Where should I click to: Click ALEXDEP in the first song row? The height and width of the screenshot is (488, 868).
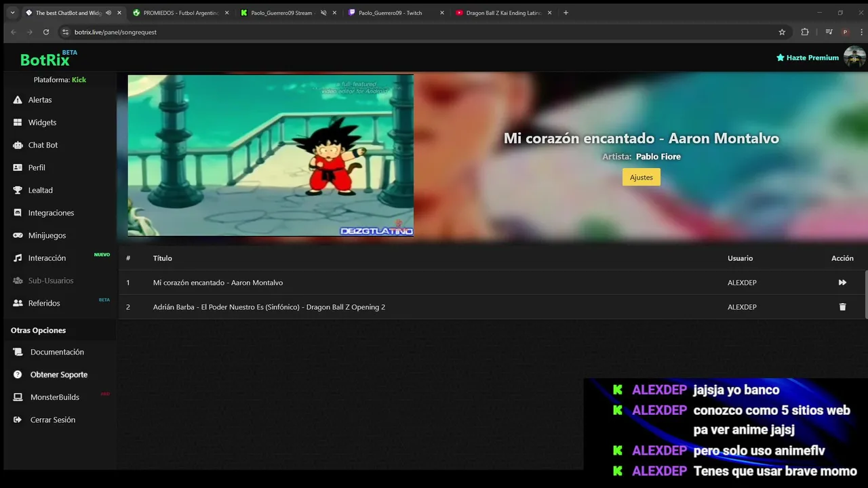point(742,283)
